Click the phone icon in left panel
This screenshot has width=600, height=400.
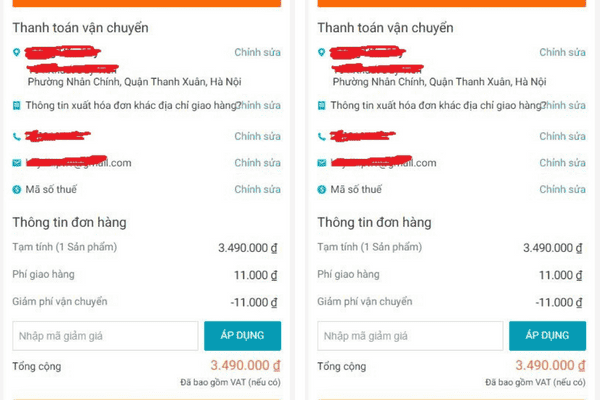tap(16, 137)
